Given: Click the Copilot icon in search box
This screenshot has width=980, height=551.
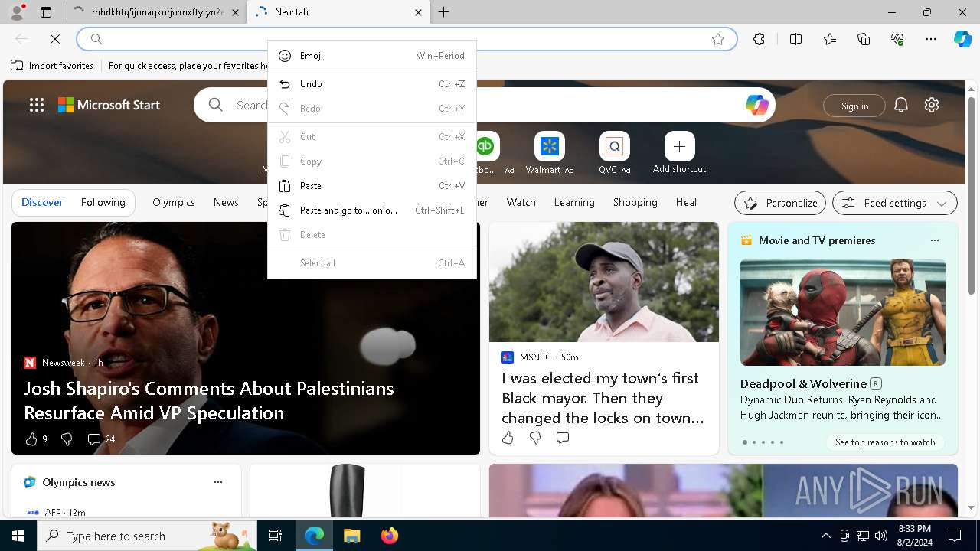Looking at the screenshot, I should pyautogui.click(x=756, y=105).
